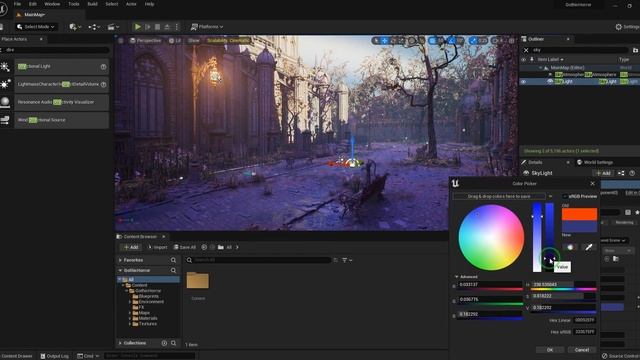This screenshot has height=360, width=640.
Task: Open the Content folder thumbnail
Action: click(x=198, y=281)
